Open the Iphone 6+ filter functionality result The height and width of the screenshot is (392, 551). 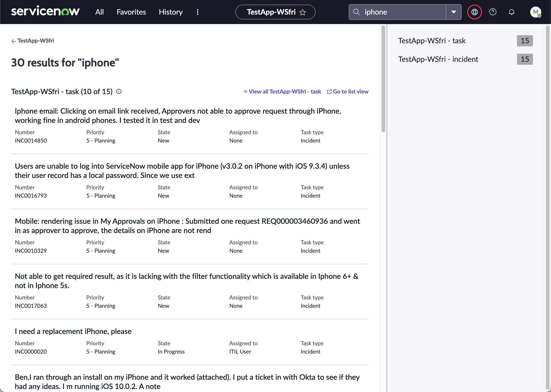click(x=187, y=281)
